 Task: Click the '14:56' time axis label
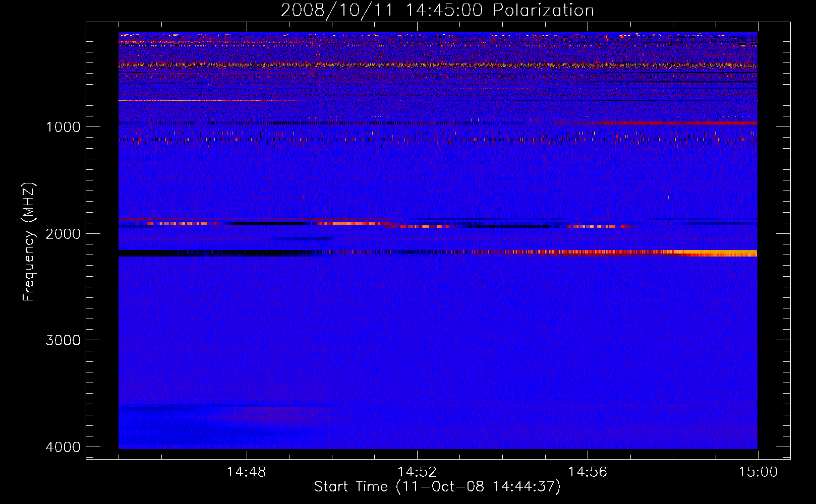click(588, 472)
